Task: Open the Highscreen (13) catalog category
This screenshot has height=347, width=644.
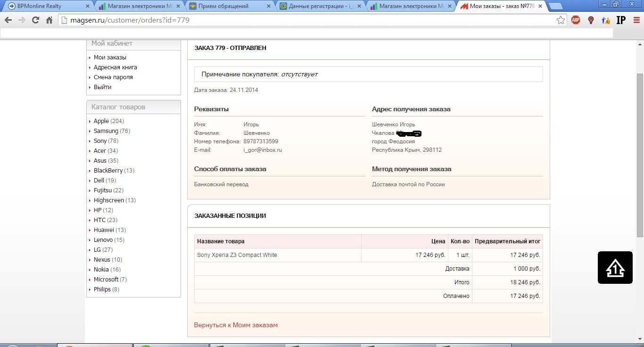Action: click(115, 200)
